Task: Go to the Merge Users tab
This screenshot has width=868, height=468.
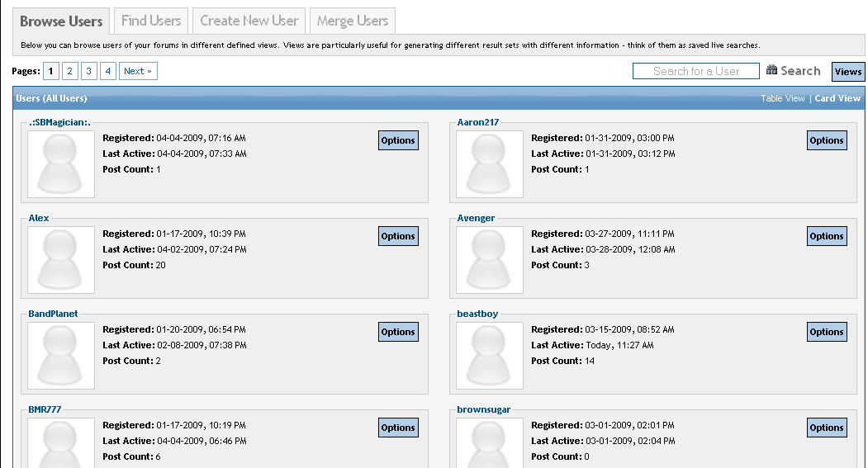Action: coord(353,21)
